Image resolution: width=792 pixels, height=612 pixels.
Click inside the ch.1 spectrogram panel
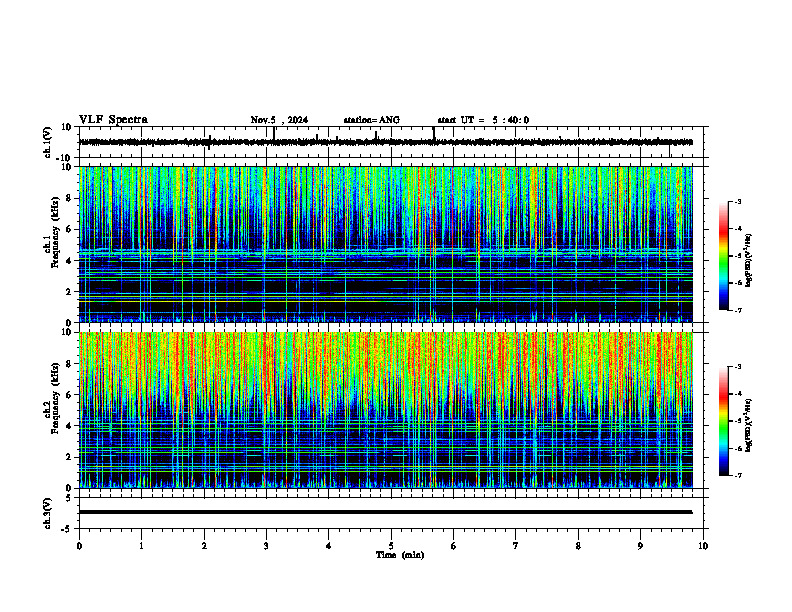click(x=385, y=244)
